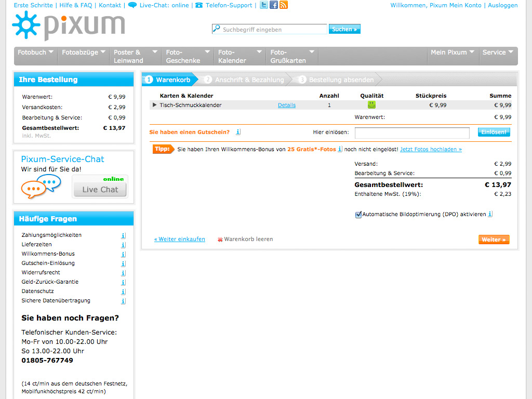Screen dimensions: 532x399
Task: Open Erste Schritte link
Action: pos(33,5)
